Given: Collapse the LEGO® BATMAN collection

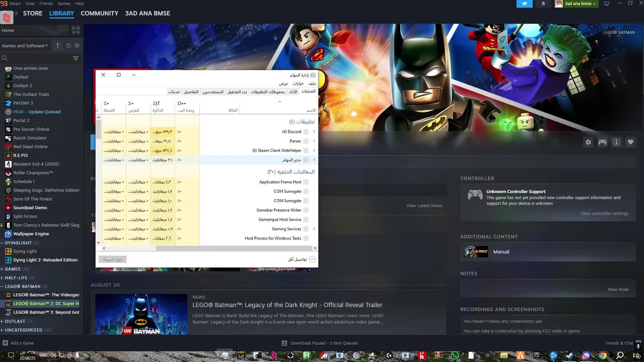Looking at the screenshot, I should coord(2,286).
